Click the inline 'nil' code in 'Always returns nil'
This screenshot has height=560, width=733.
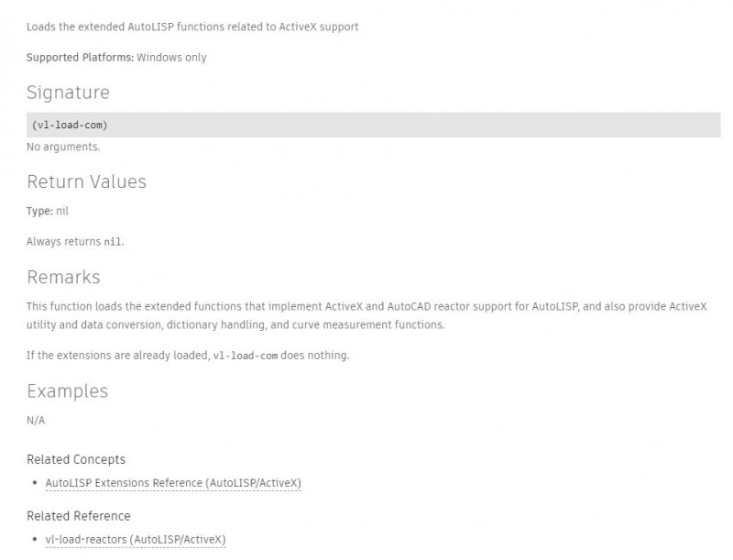pyautogui.click(x=112, y=242)
